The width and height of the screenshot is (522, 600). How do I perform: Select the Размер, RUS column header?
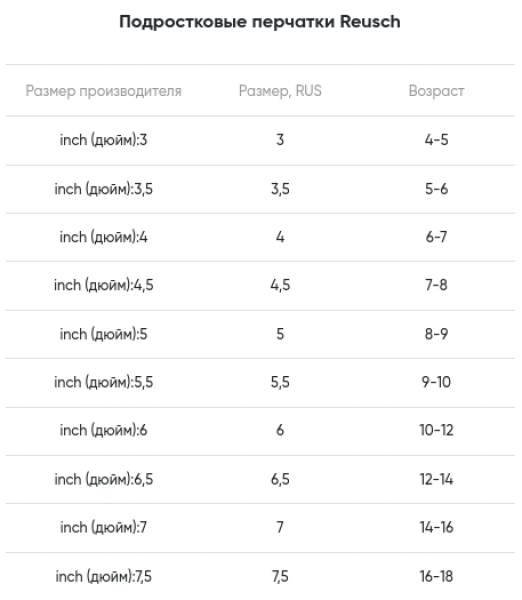pos(280,91)
